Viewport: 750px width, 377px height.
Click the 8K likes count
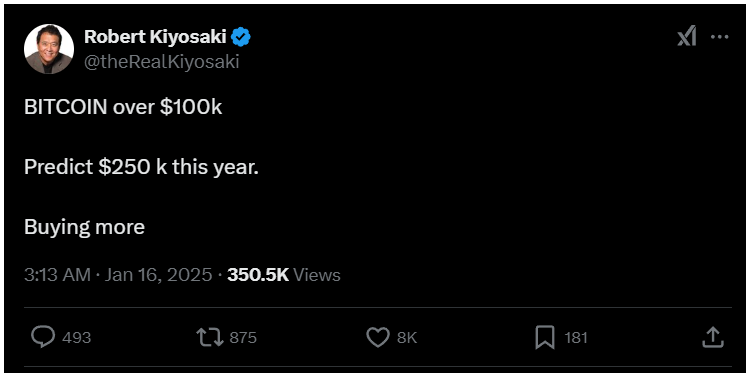pyautogui.click(x=407, y=338)
